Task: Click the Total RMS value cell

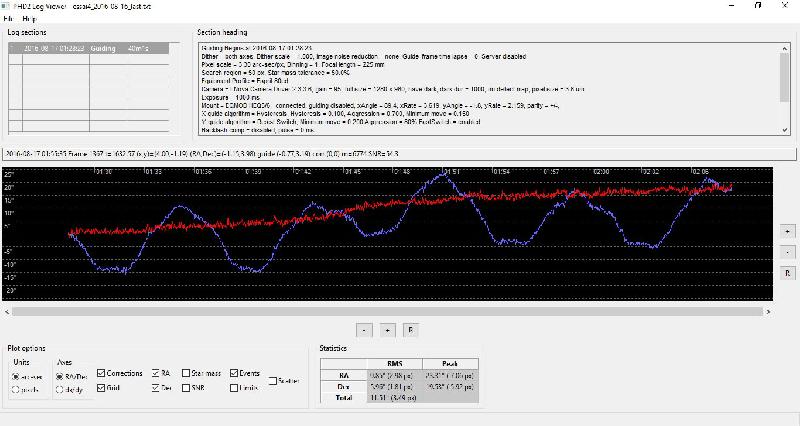Action: click(394, 397)
